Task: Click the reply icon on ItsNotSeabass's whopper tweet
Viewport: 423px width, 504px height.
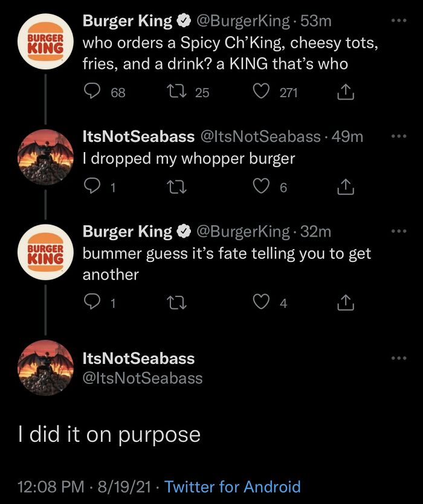Action: point(91,186)
